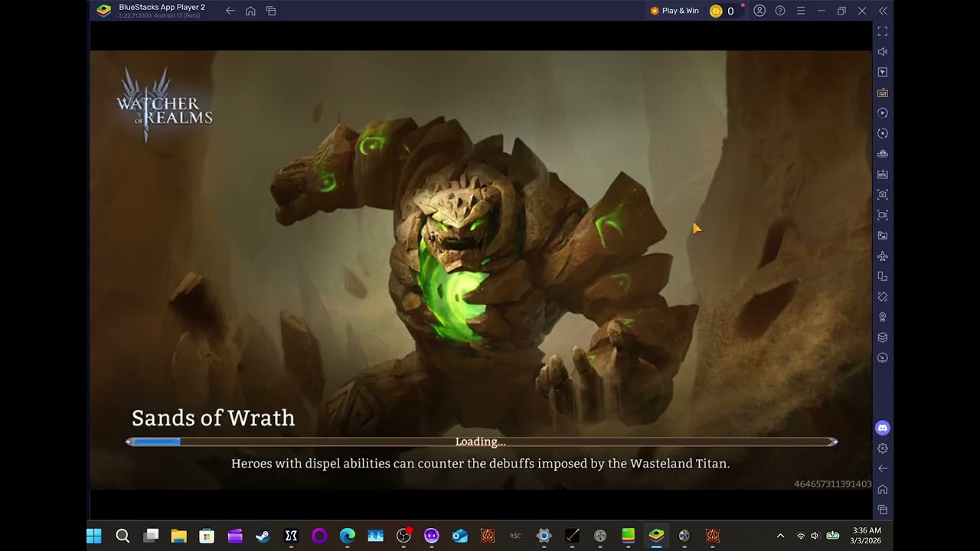
Task: Switch to Steam on the taskbar
Action: click(x=263, y=536)
